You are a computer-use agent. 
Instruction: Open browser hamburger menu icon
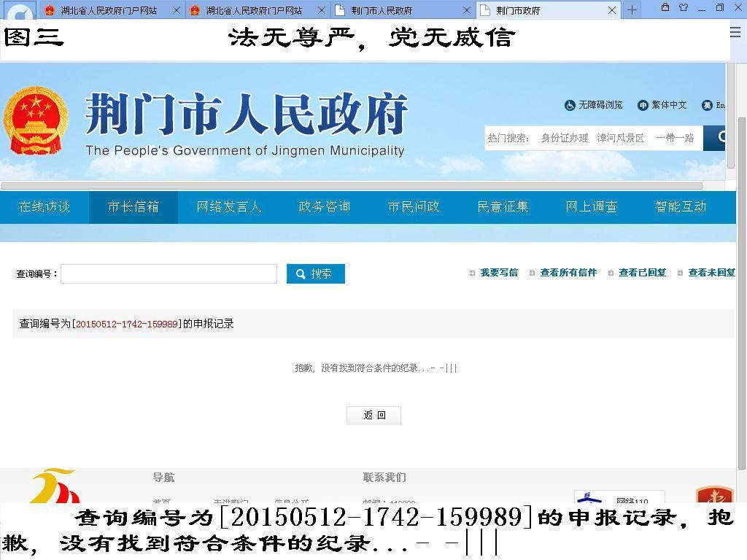735,32
